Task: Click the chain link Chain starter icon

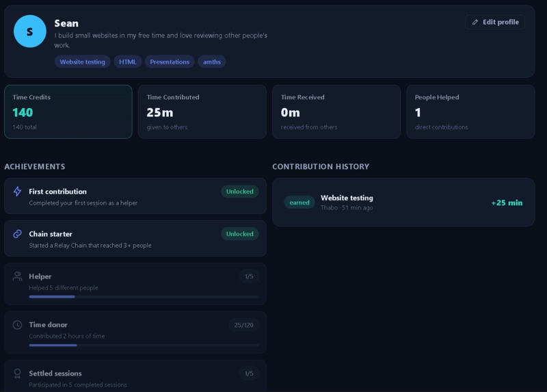Action: point(17,234)
